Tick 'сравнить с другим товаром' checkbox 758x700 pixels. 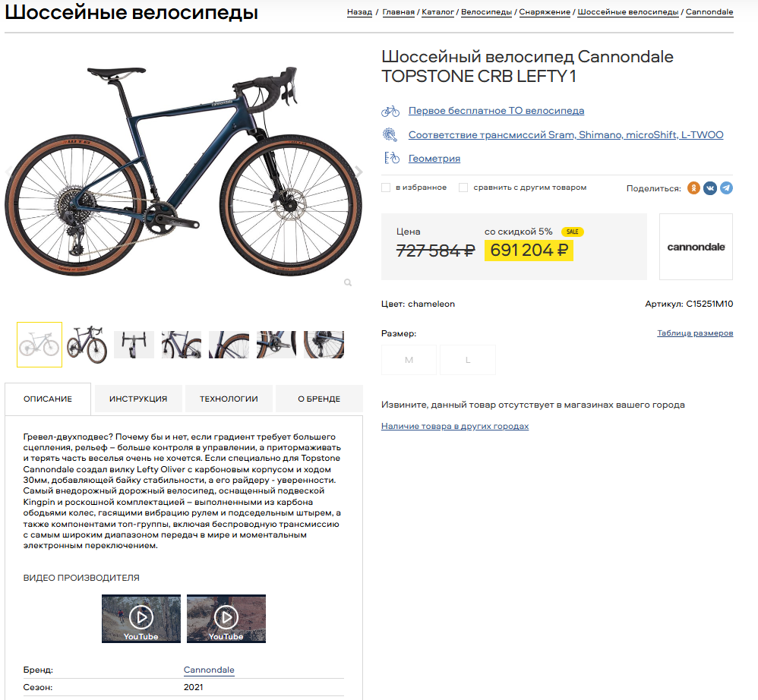tap(463, 188)
